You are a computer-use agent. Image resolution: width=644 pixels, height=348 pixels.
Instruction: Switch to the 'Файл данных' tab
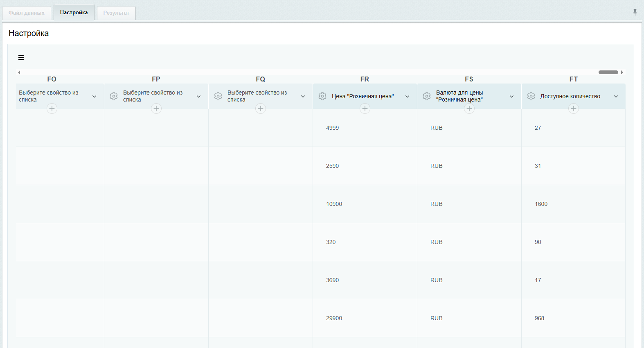pyautogui.click(x=27, y=13)
